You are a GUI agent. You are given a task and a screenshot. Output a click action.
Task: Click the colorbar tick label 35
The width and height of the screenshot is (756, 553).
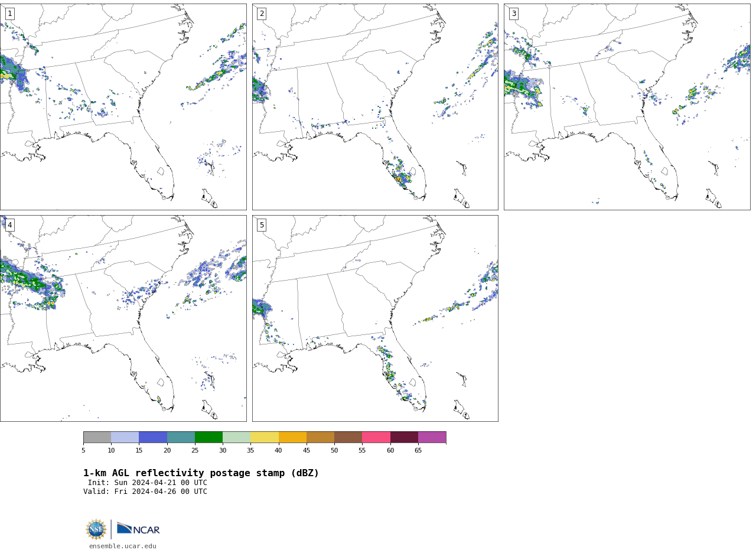(250, 450)
